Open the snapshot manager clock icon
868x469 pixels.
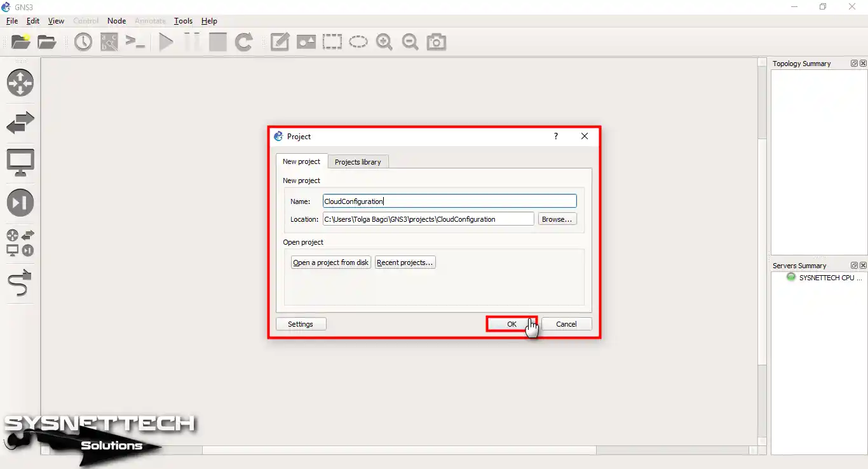tap(83, 43)
